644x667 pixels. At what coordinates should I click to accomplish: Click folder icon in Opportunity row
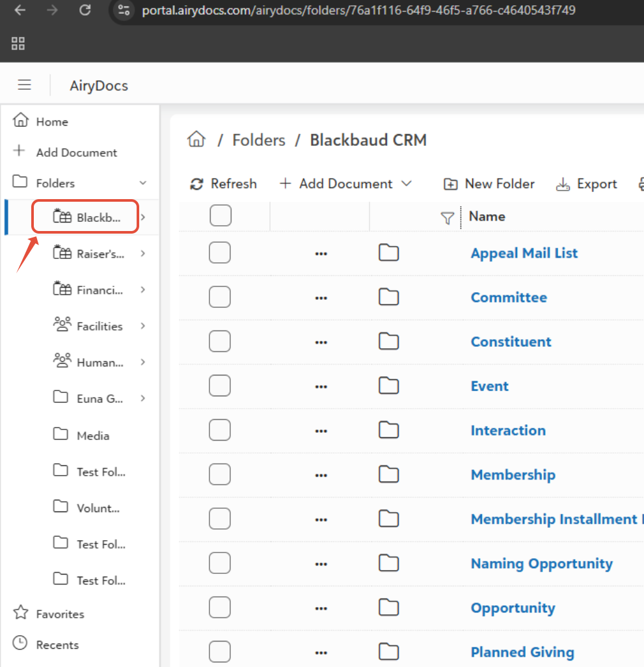[x=389, y=607]
